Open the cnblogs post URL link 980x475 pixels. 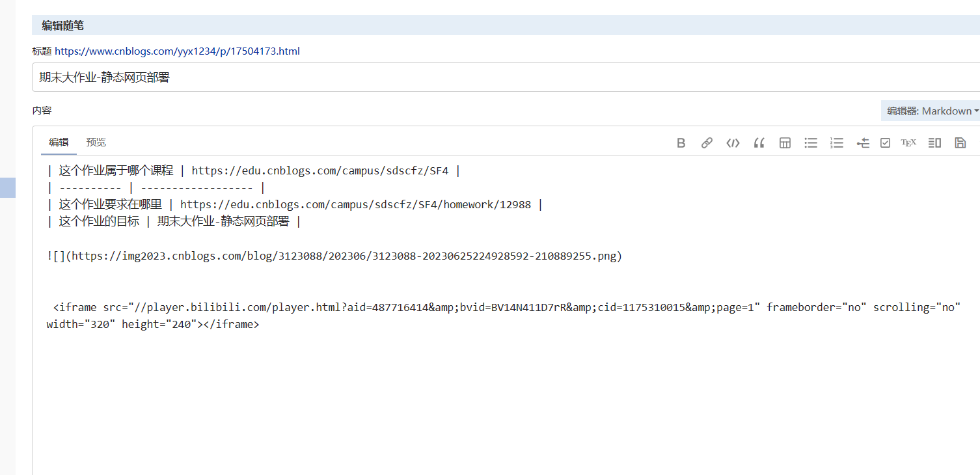pos(177,51)
